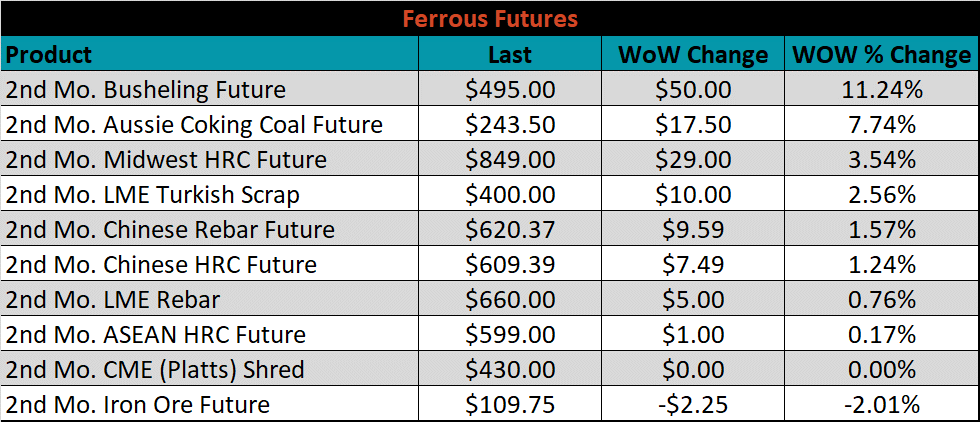This screenshot has height=422, width=980.
Task: Click the WoW Change column header
Action: (693, 53)
